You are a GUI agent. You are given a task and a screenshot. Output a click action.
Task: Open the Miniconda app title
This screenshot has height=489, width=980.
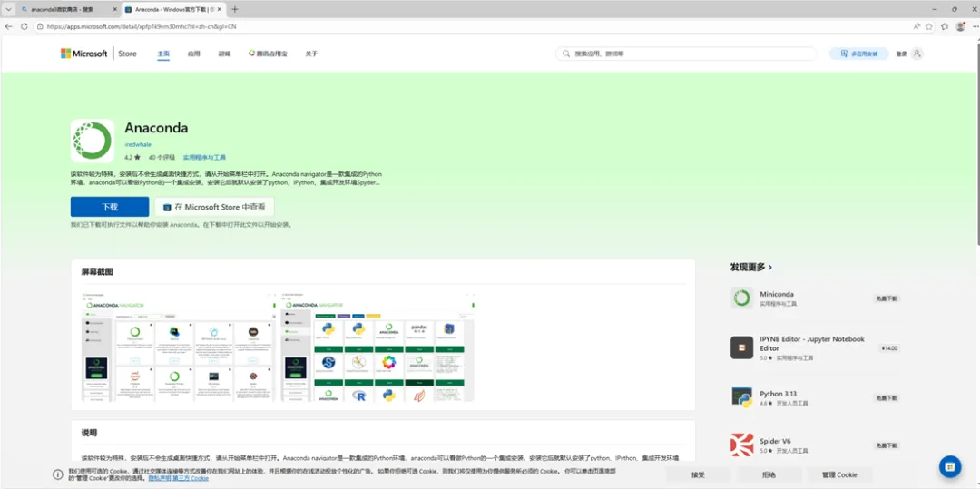(x=777, y=294)
